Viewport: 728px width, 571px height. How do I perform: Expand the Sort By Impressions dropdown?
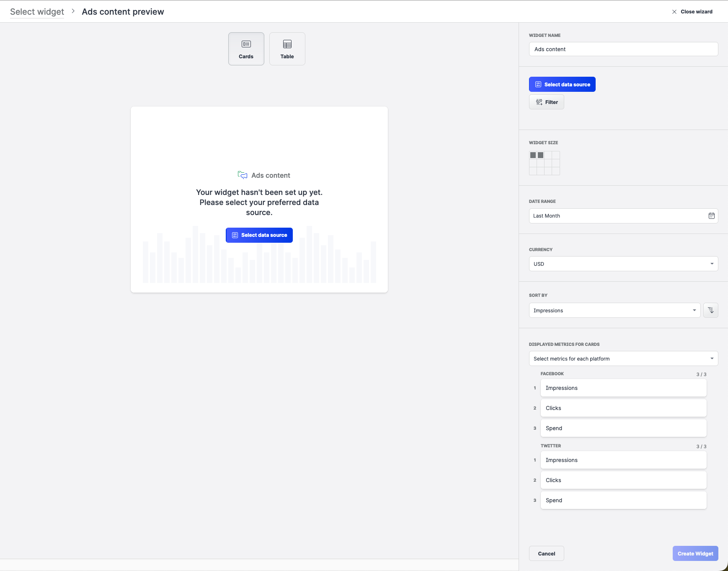pos(614,310)
